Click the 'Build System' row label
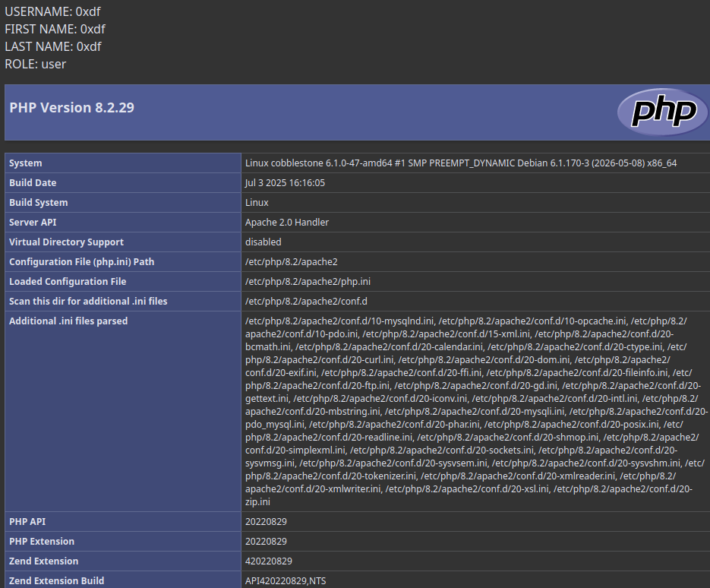The height and width of the screenshot is (588, 710). [39, 203]
